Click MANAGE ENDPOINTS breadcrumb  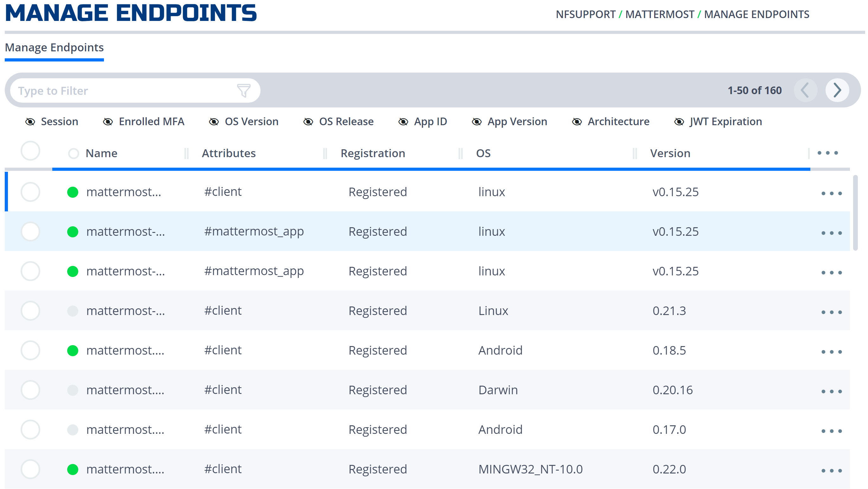coord(756,14)
